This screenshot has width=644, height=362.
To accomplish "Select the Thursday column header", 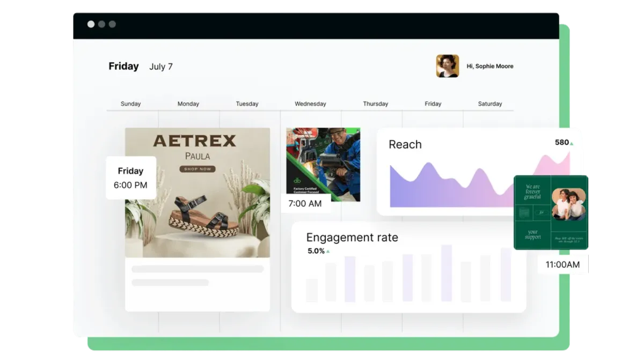I will (375, 104).
